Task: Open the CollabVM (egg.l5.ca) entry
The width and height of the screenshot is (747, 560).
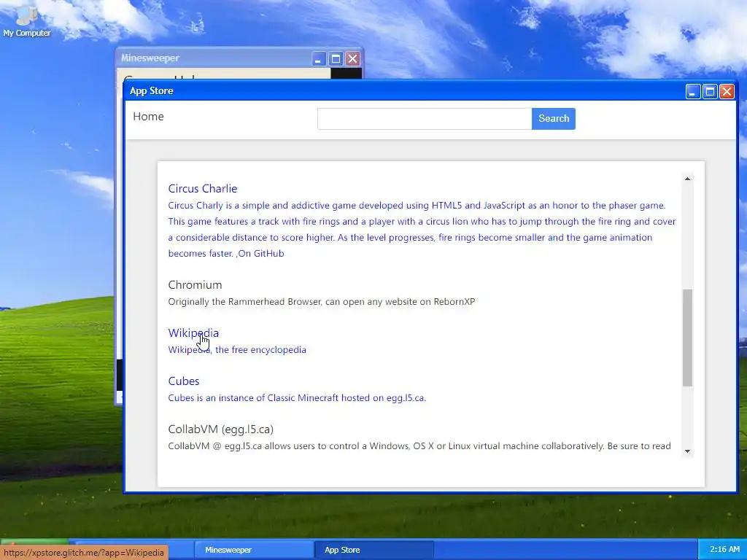Action: tap(220, 429)
